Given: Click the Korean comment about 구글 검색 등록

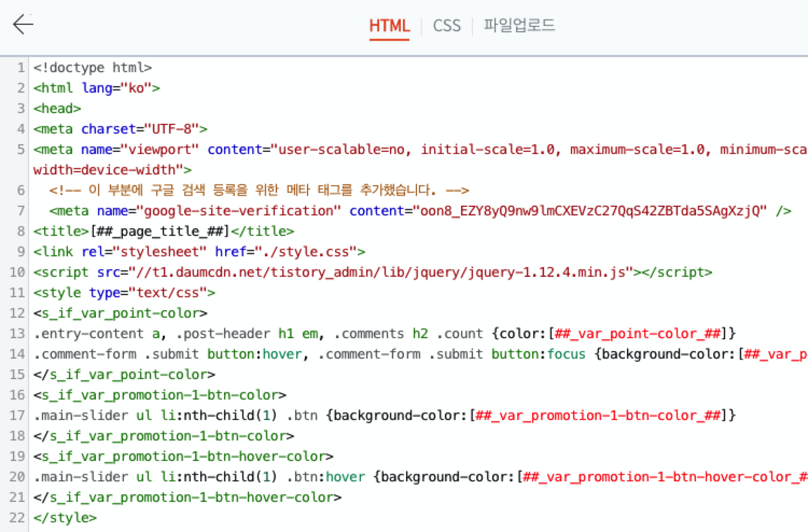Looking at the screenshot, I should pyautogui.click(x=259, y=191).
